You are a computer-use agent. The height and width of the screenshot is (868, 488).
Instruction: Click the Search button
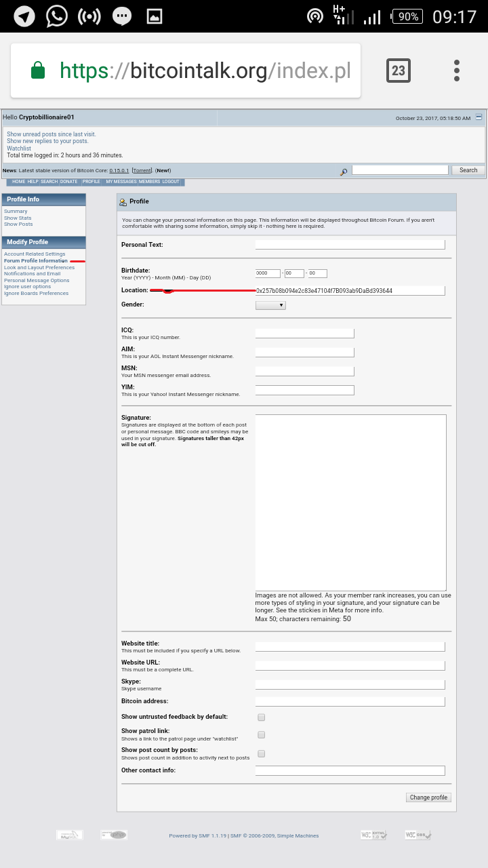468,170
